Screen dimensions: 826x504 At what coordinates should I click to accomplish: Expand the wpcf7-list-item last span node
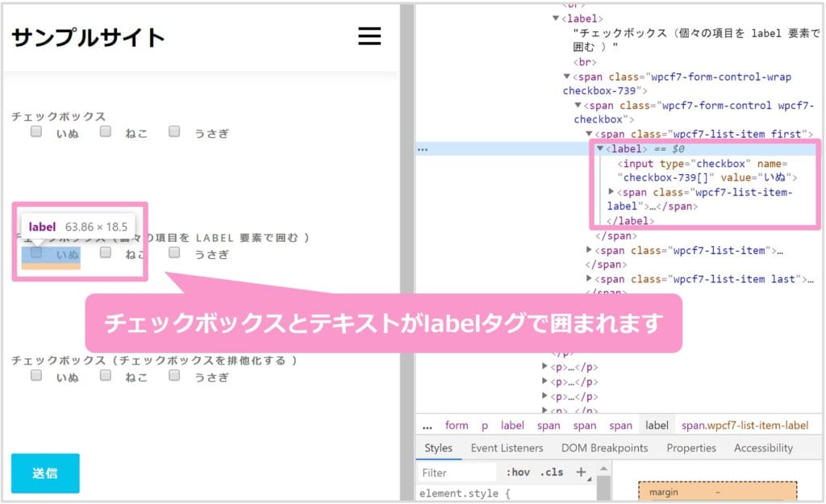(x=589, y=278)
